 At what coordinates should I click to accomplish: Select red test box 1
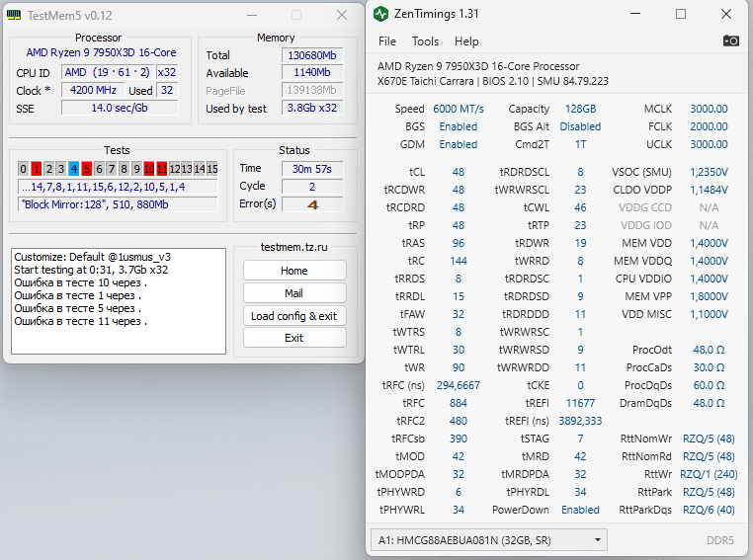tap(36, 169)
